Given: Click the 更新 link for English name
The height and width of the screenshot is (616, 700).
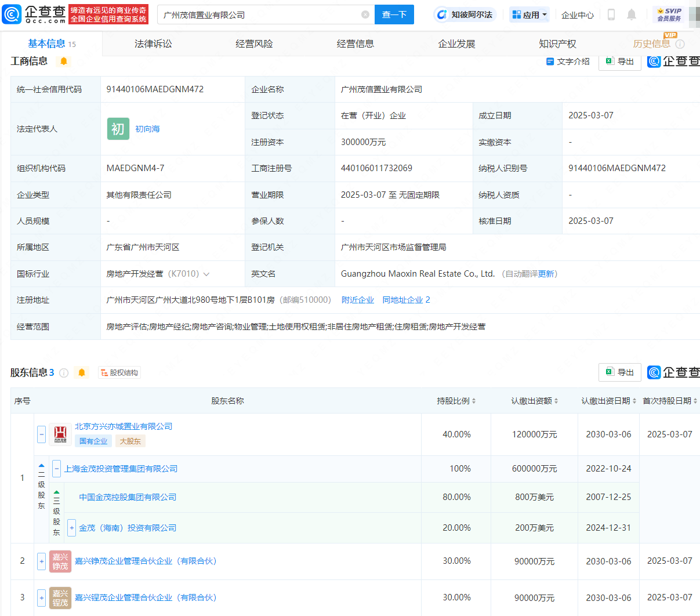Looking at the screenshot, I should tap(546, 274).
